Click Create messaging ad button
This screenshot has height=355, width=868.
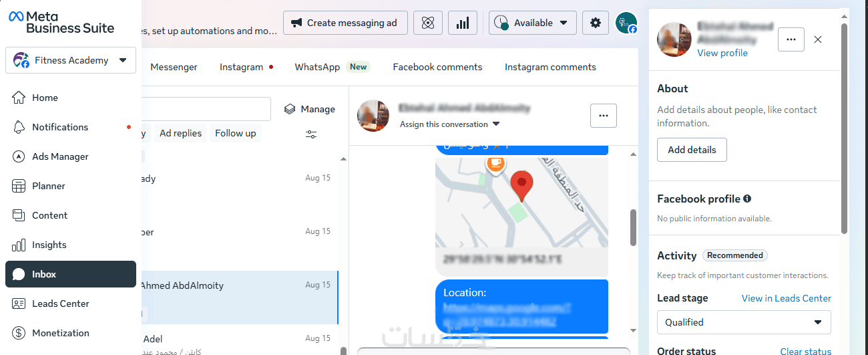pos(345,23)
